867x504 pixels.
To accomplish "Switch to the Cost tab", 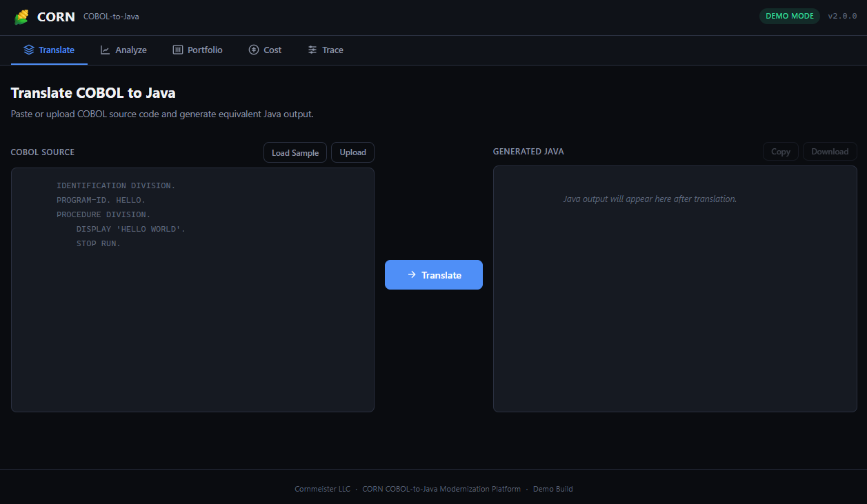I will coord(265,50).
